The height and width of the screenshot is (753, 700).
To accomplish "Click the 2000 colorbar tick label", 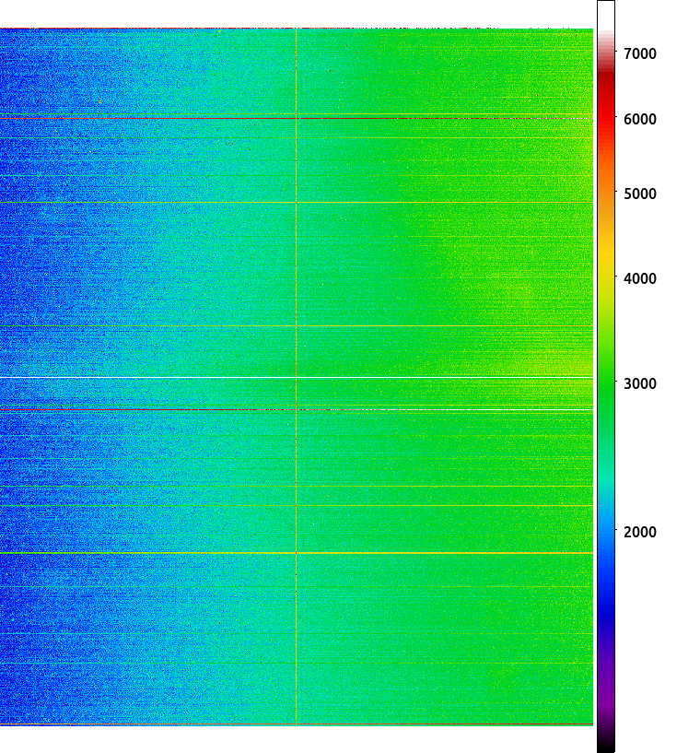I will (x=639, y=532).
